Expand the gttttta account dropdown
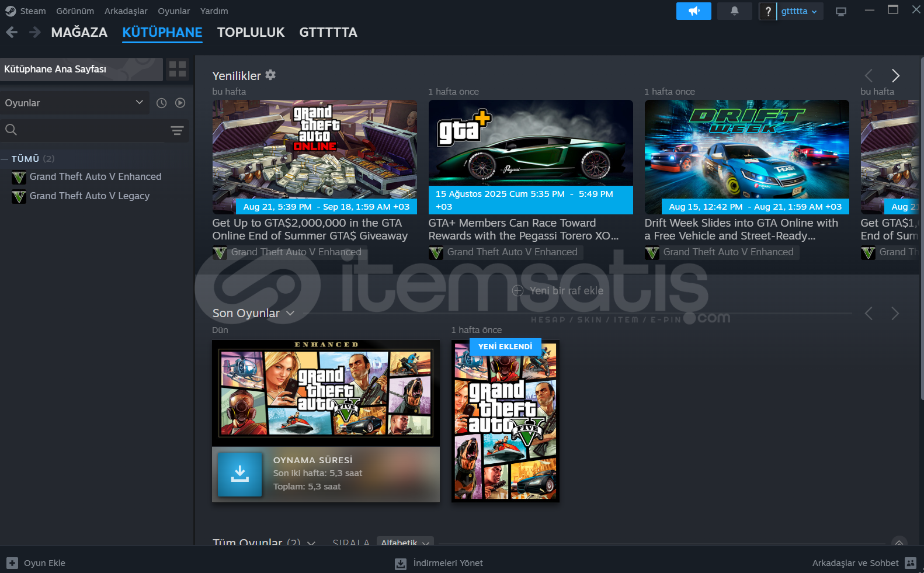 (800, 11)
